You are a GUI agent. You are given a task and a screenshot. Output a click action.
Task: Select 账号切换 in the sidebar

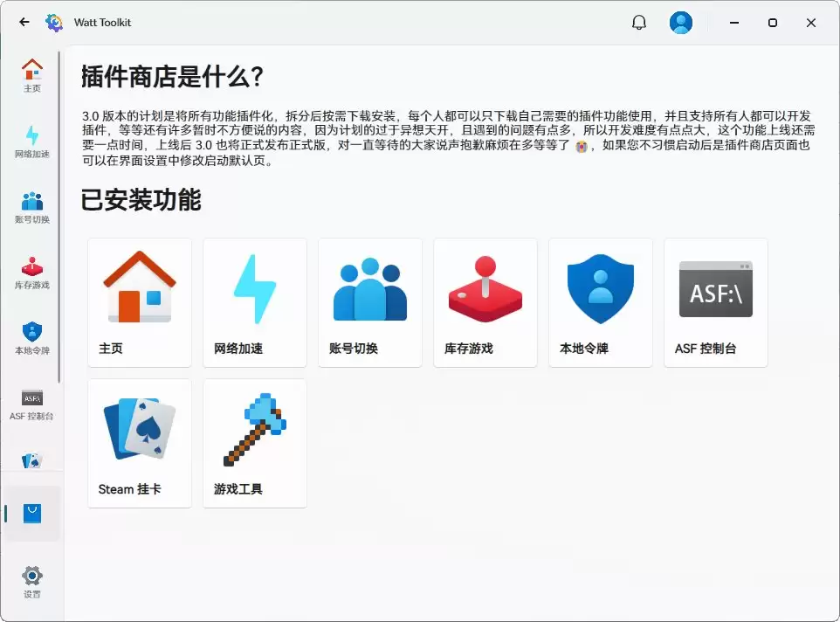coord(31,207)
